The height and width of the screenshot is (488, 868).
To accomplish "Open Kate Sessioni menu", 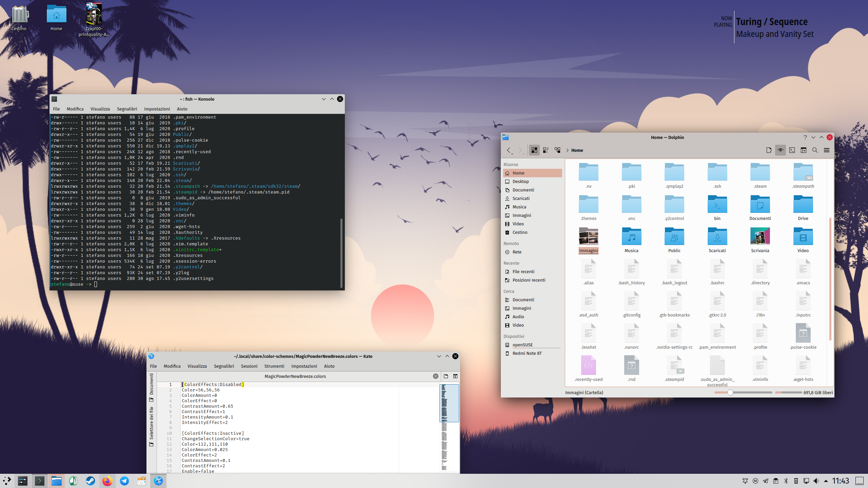I will (249, 366).
